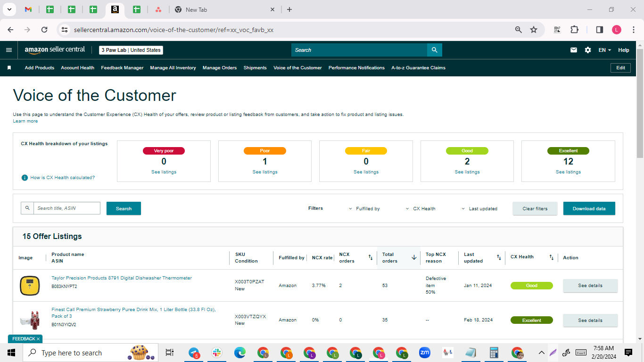This screenshot has width=644, height=362.
Task: Open Microsoft Edge from the taskbar
Action: 240,353
